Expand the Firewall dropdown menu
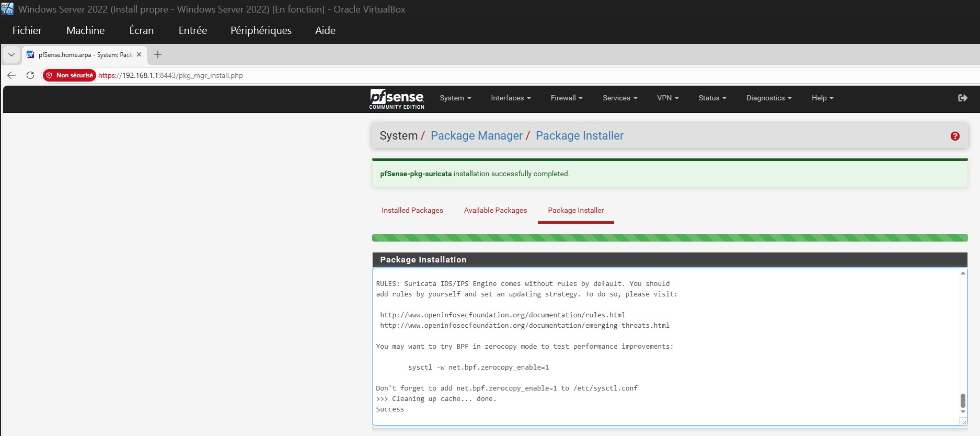The image size is (980, 436). click(x=567, y=98)
